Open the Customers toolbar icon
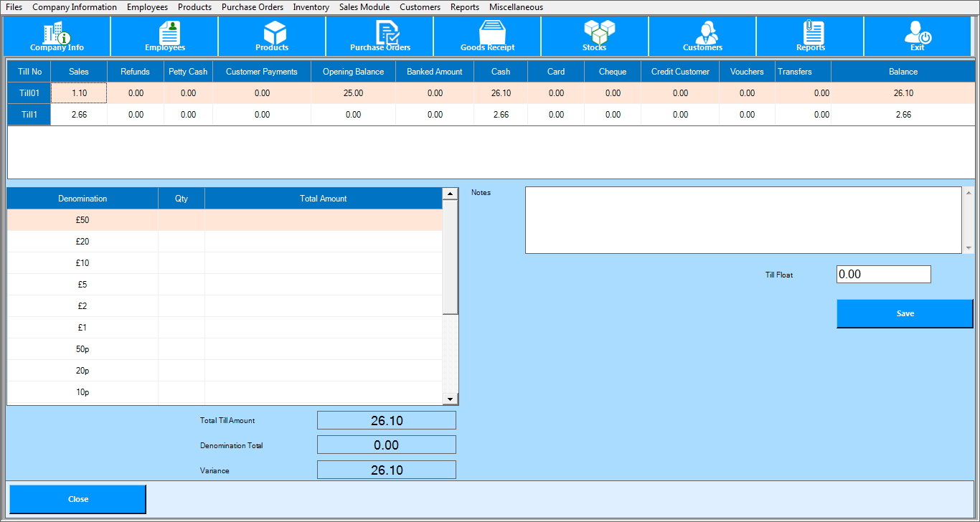Screen dimensions: 980x522 click(702, 35)
